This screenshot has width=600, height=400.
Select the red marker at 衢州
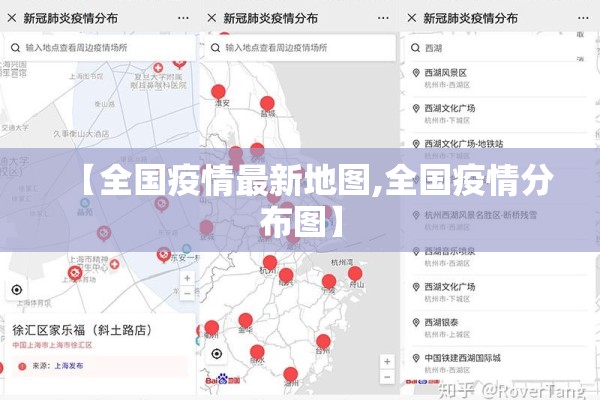point(212,328)
